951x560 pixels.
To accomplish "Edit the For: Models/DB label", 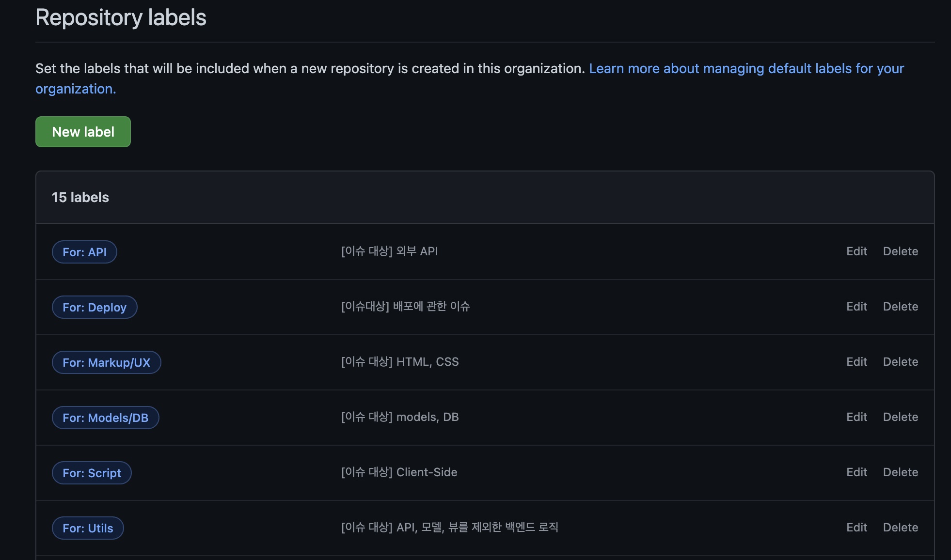I will coord(856,417).
